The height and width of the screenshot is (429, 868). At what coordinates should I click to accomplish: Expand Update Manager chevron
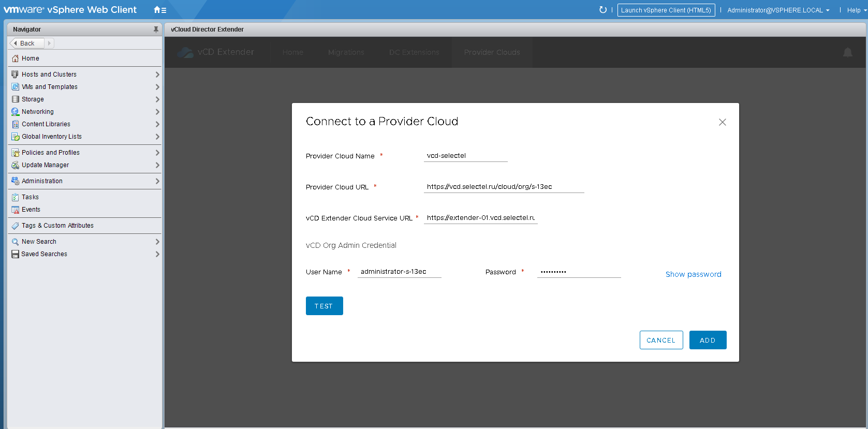157,165
